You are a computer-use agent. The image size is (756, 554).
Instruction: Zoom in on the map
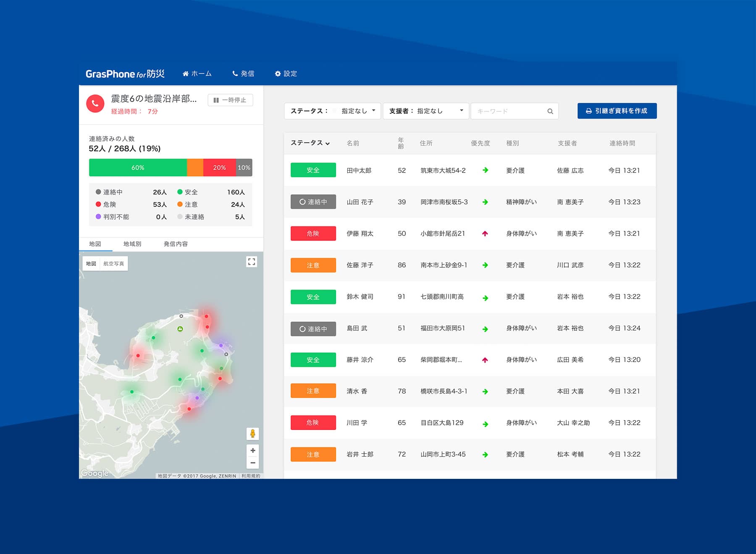(x=252, y=450)
